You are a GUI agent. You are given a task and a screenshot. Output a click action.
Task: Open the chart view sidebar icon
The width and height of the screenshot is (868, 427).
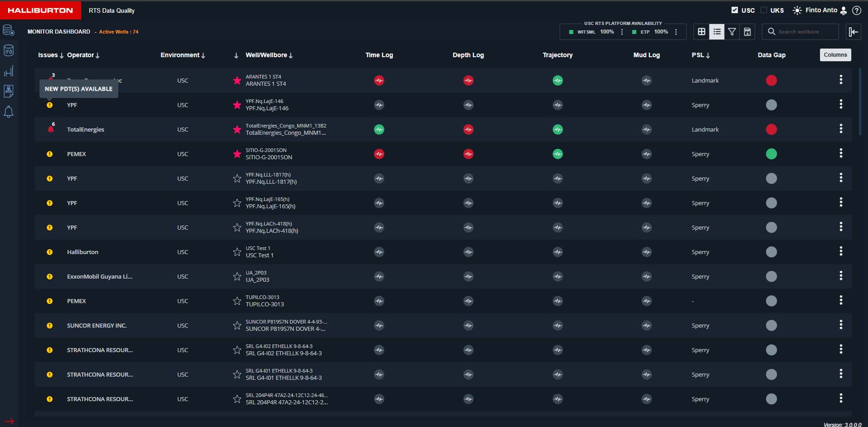pyautogui.click(x=9, y=71)
